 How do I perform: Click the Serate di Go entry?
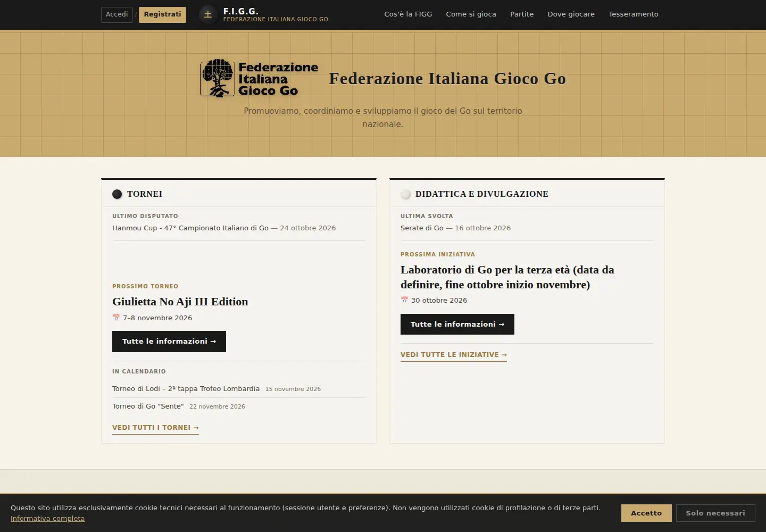point(422,228)
